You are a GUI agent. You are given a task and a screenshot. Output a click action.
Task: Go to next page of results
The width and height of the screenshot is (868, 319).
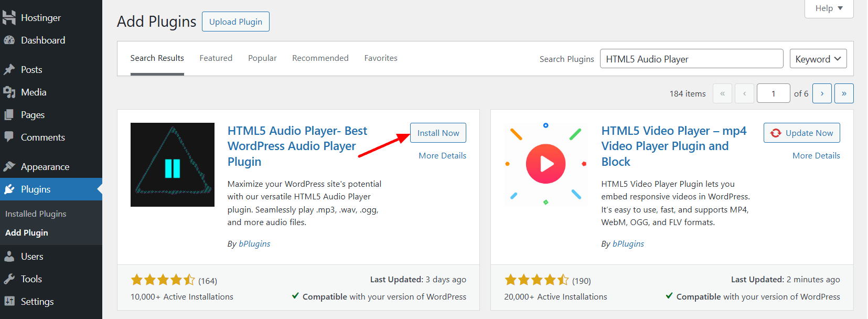822,93
